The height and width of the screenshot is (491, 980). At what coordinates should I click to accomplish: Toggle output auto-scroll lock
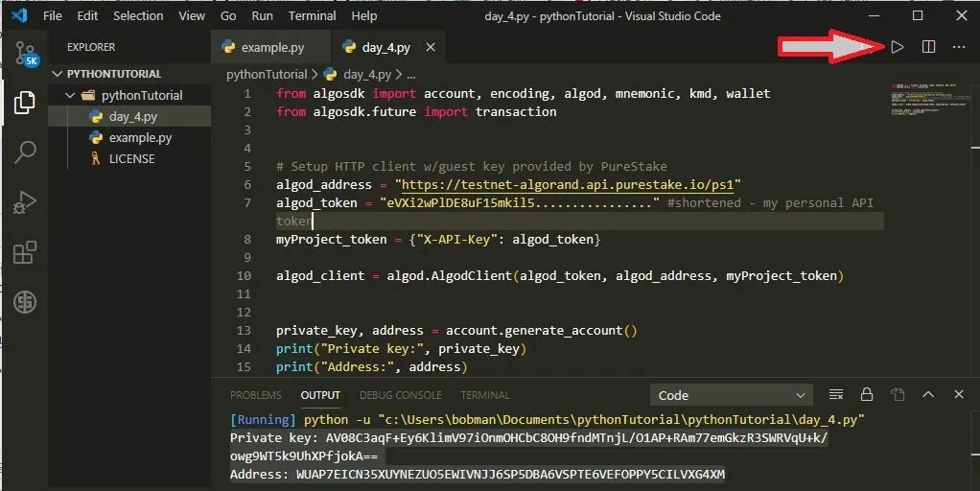click(x=866, y=394)
